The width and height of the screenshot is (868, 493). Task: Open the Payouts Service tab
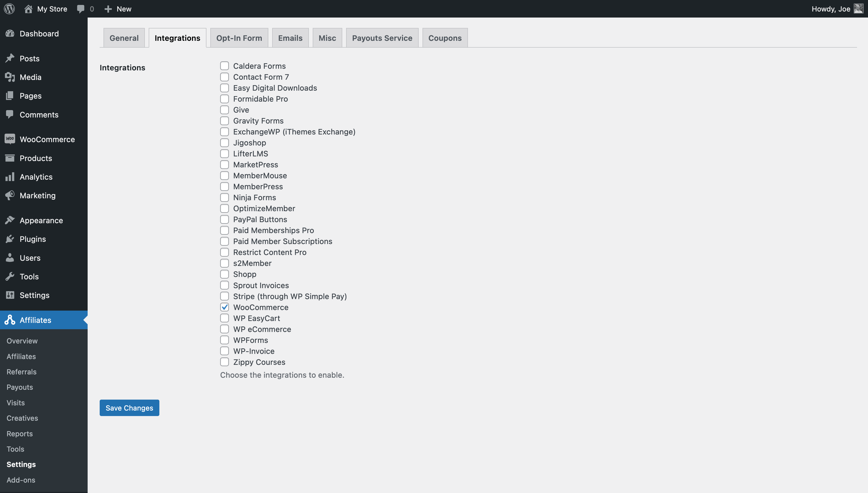pyautogui.click(x=382, y=38)
